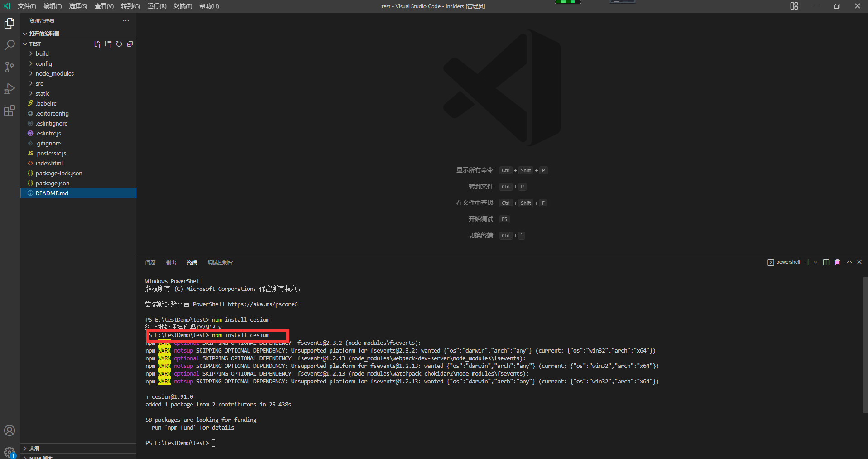Open Run and Debug view
Screen dimensions: 868x459
click(x=10, y=89)
